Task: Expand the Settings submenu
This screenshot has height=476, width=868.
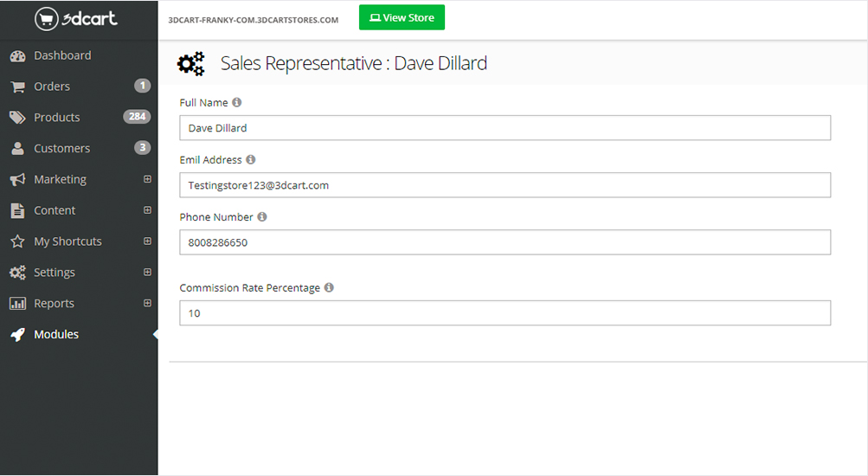Action: pyautogui.click(x=147, y=273)
